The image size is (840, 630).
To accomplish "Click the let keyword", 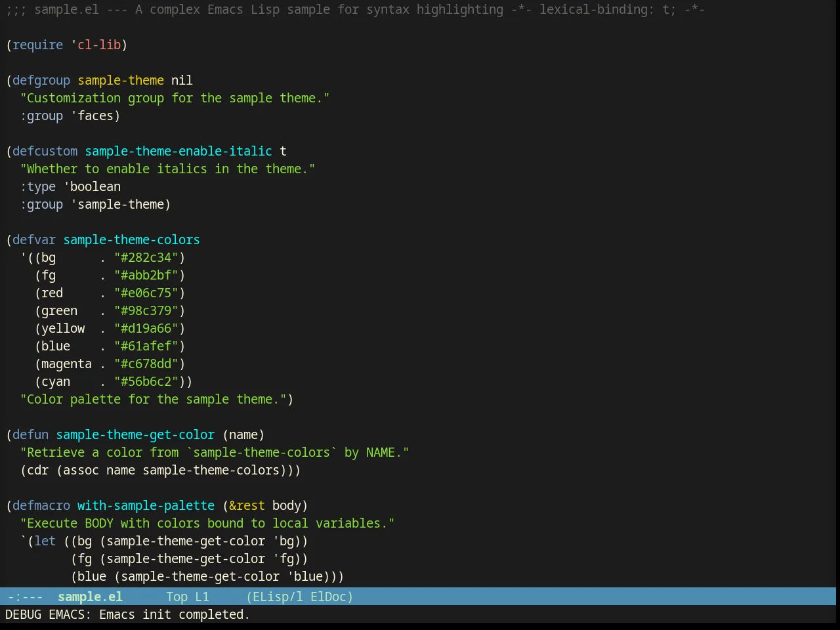I will [x=45, y=541].
